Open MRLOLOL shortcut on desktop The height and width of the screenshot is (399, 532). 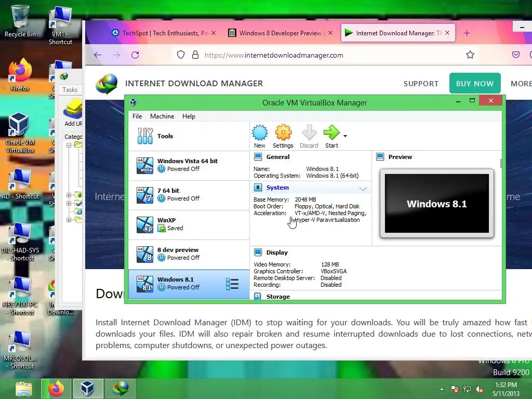coord(20,350)
